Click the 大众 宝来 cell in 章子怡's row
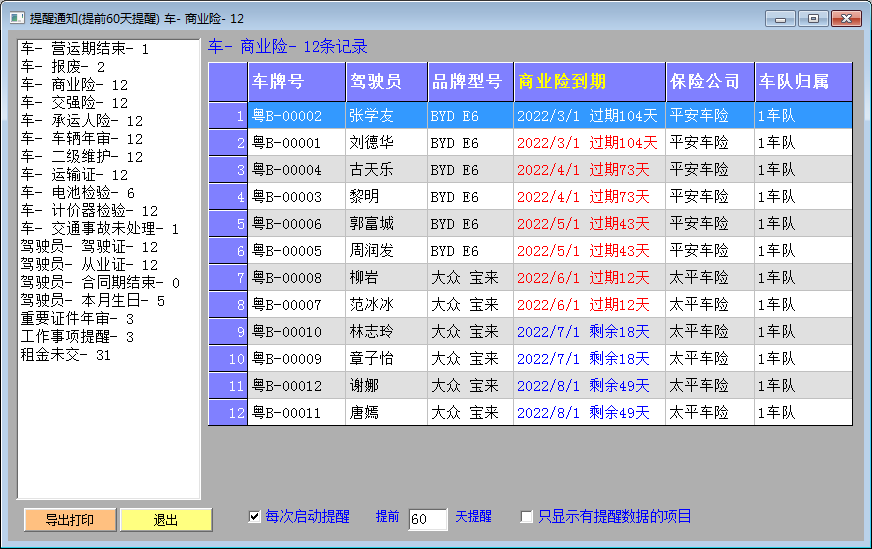The height and width of the screenshot is (549, 872). (x=470, y=359)
